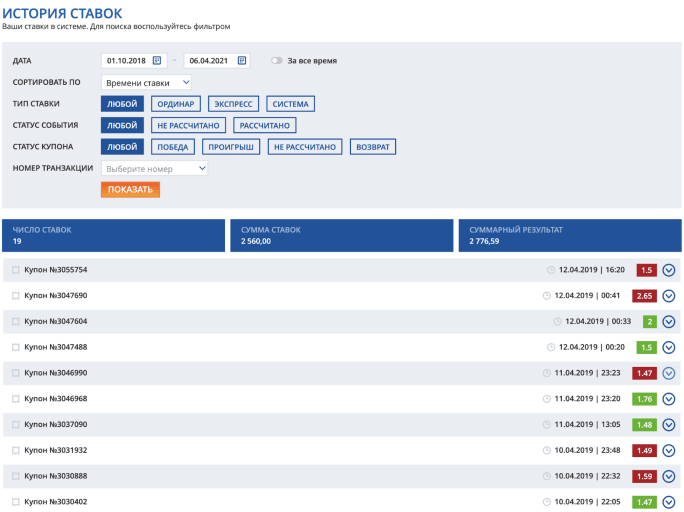Expand coupon №3047604 details
The height and width of the screenshot is (512, 684).
click(669, 321)
